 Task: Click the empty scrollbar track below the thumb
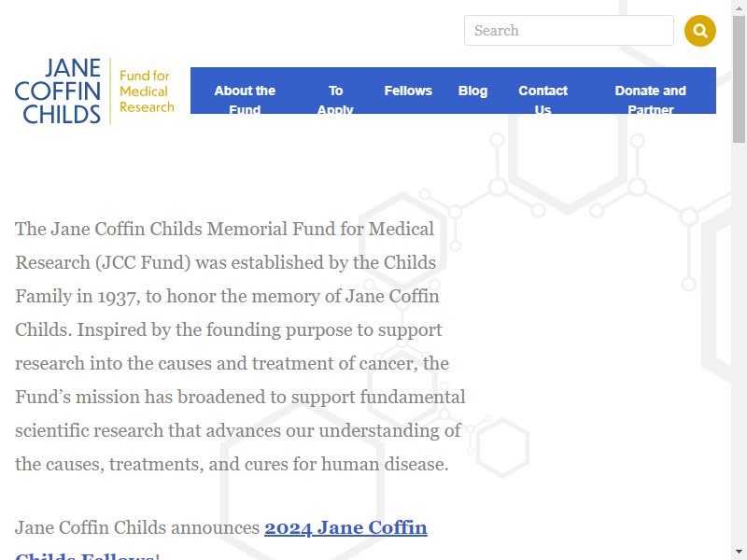click(x=739, y=343)
